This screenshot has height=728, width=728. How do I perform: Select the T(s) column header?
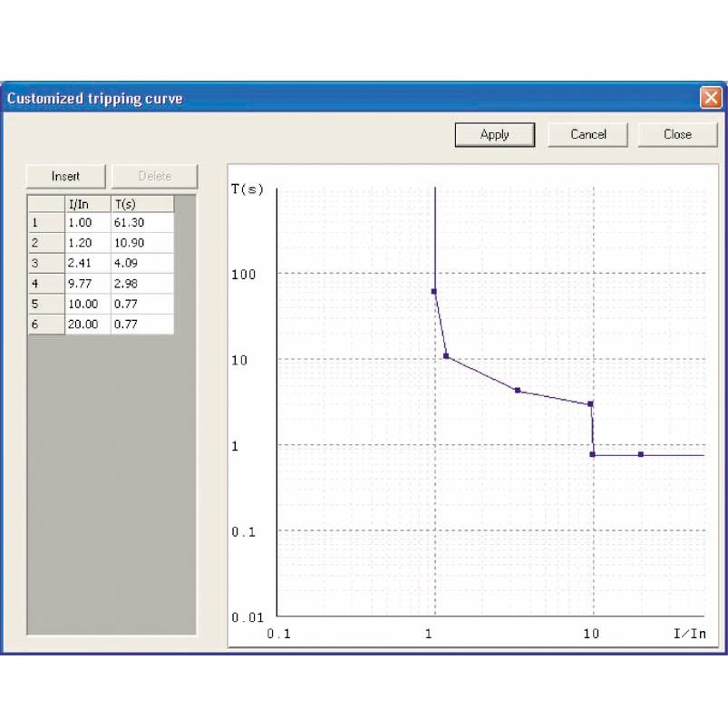pyautogui.click(x=142, y=204)
